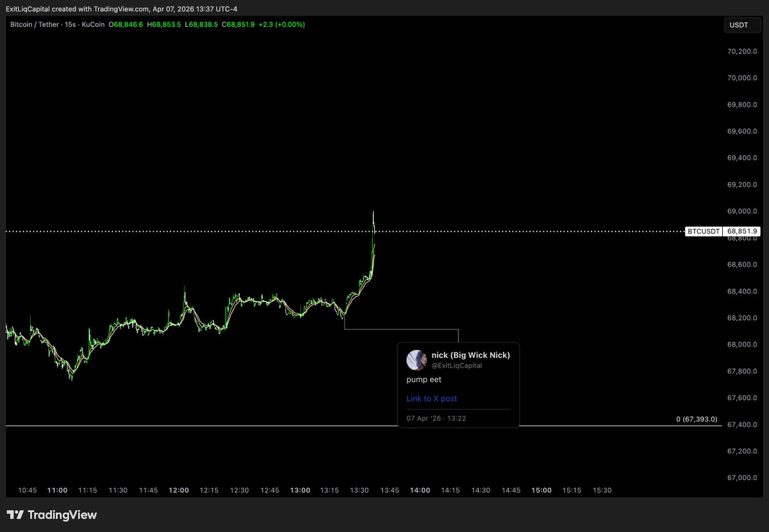The height and width of the screenshot is (532, 769).
Task: Click the 11:30 time axis label
Action: pos(118,490)
